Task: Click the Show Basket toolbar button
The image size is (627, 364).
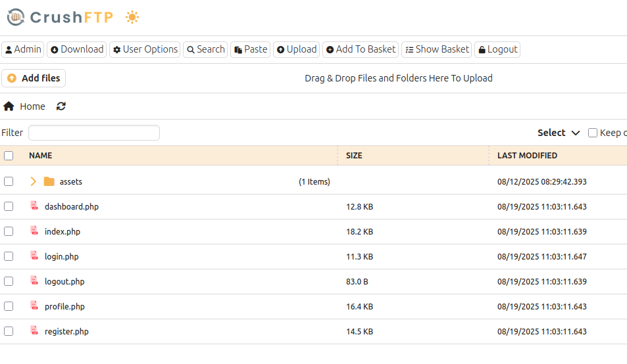Action: [437, 49]
